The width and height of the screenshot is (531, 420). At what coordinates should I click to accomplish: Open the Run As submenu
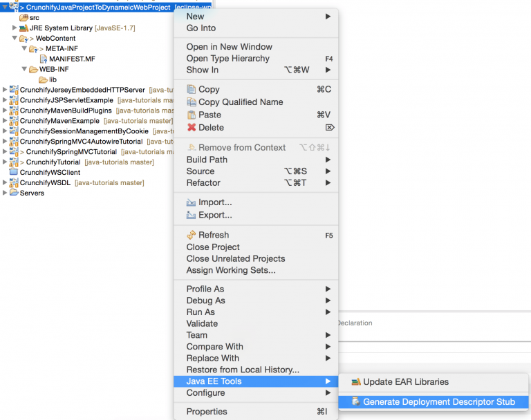click(201, 312)
